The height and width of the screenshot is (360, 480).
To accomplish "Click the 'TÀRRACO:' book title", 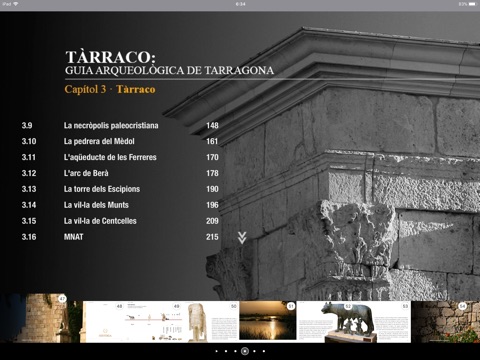I will coord(110,57).
